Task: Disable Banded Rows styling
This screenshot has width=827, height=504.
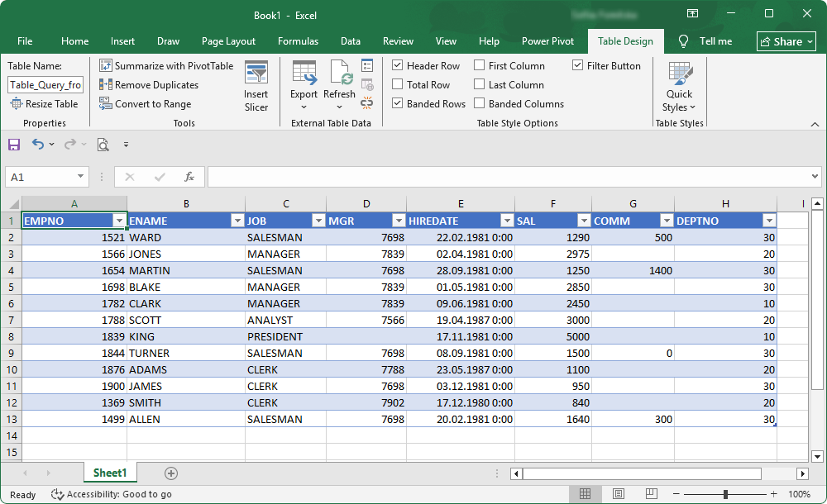Action: click(x=400, y=103)
